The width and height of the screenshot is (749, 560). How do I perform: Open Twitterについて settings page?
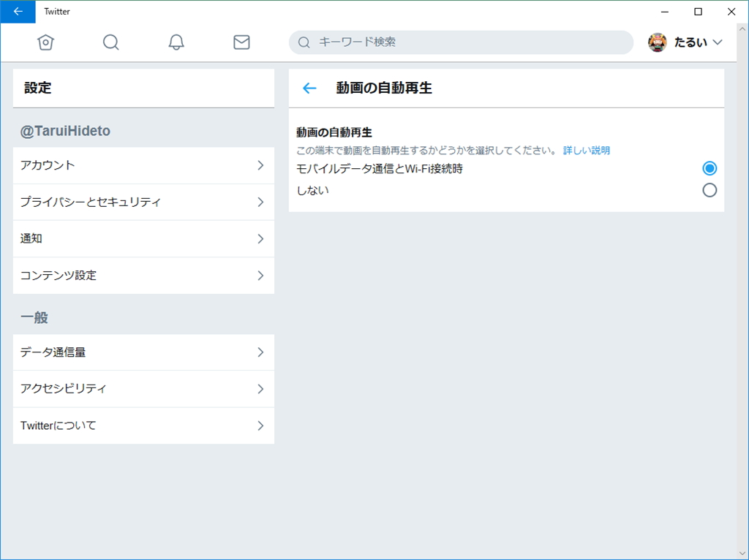click(143, 425)
